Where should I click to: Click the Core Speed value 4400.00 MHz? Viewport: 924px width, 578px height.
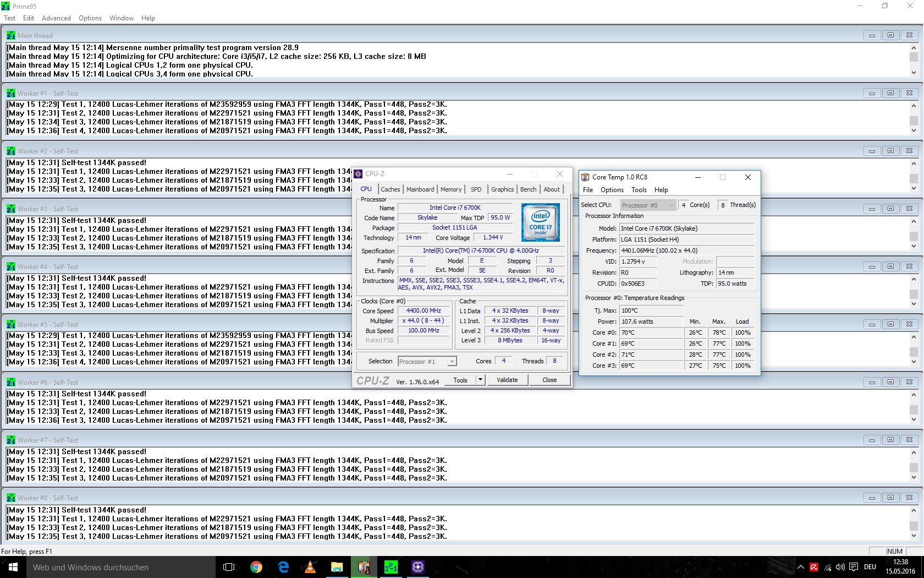tap(424, 311)
